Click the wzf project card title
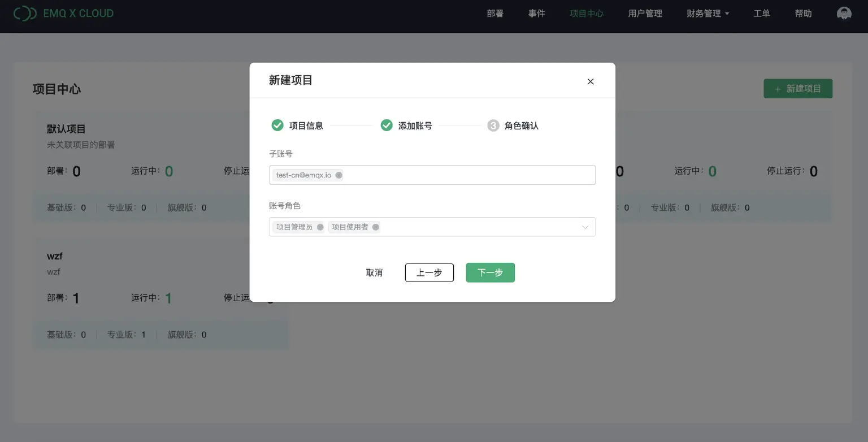 click(x=54, y=255)
